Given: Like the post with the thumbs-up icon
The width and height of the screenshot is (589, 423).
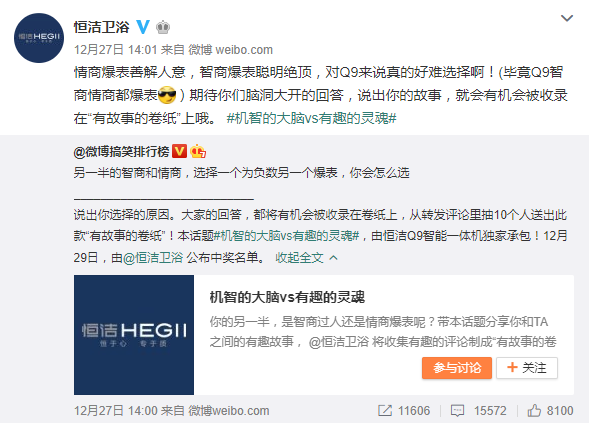Looking at the screenshot, I should click(x=534, y=411).
